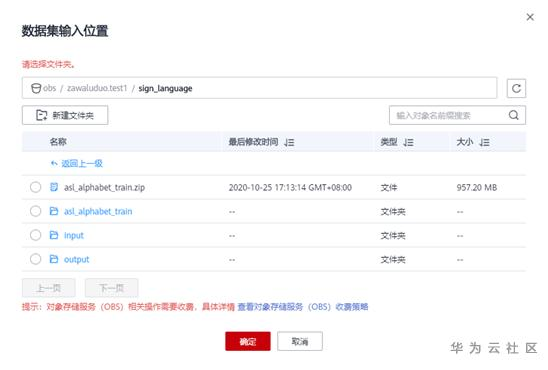Open the OBS pricing policy link
Image resolution: width=548 pixels, height=370 pixels.
[x=303, y=307]
